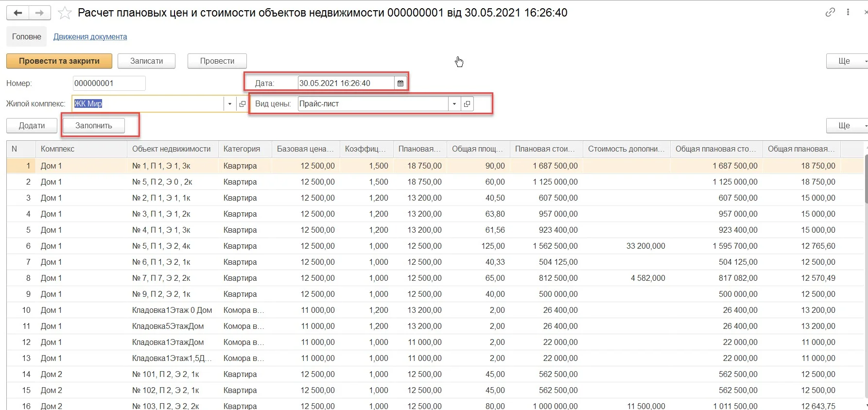Focus the Дата input field
The height and width of the screenshot is (410, 868).
click(x=346, y=83)
